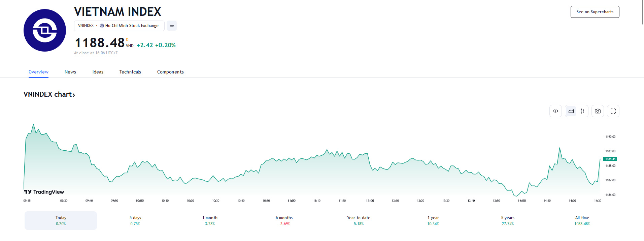Select the All time range

tap(582, 220)
